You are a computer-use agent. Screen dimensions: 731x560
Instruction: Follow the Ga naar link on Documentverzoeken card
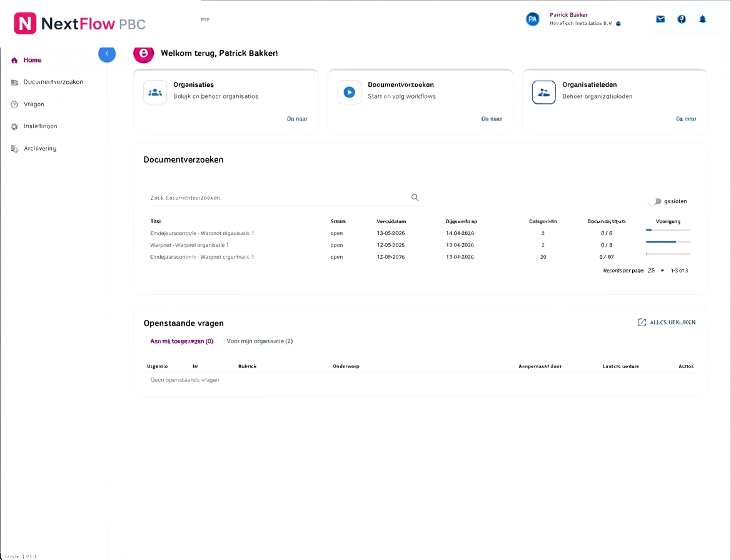tap(492, 119)
